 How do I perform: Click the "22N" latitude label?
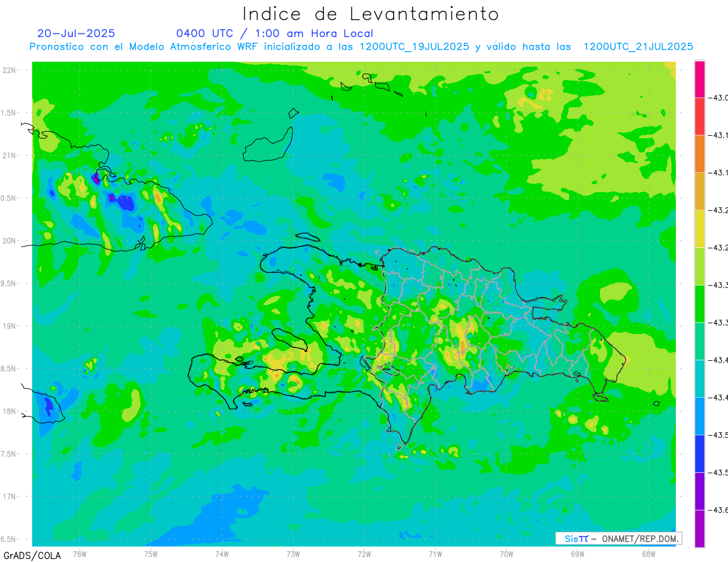[10, 70]
